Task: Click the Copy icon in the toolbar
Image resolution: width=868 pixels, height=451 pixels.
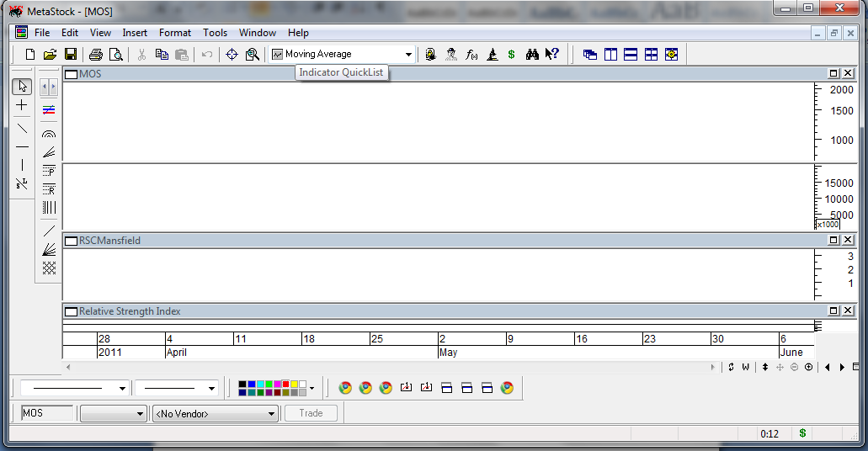Action: 162,54
